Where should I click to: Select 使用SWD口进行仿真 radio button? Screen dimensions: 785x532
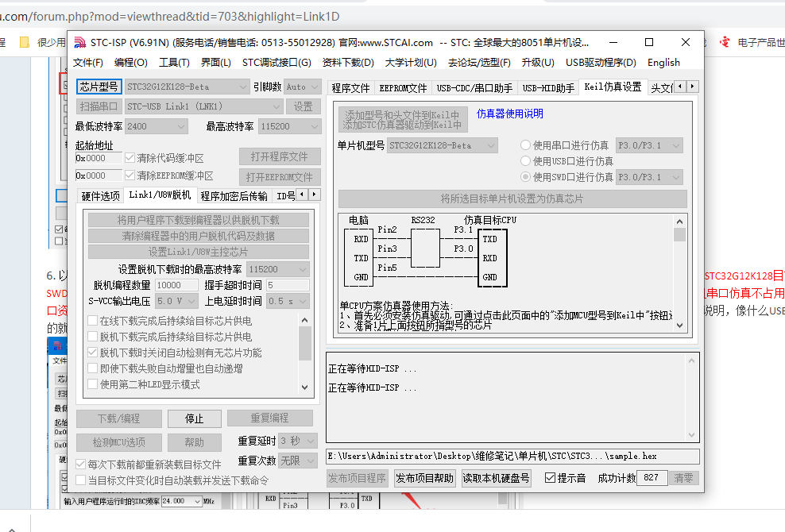coord(525,176)
